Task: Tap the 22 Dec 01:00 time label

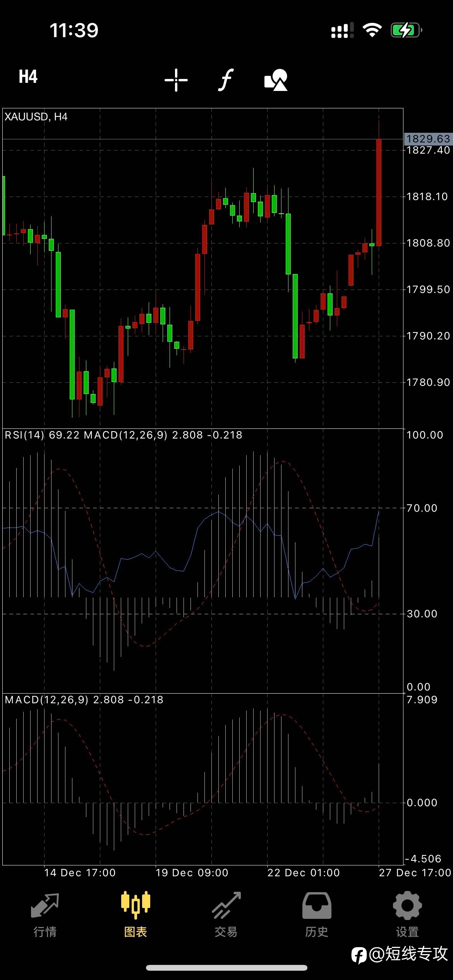Action: coord(303,873)
